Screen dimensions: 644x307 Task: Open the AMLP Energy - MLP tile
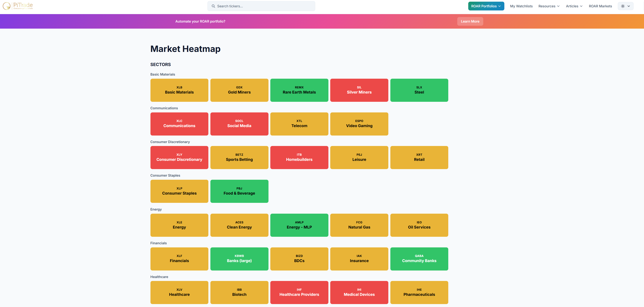point(299,225)
